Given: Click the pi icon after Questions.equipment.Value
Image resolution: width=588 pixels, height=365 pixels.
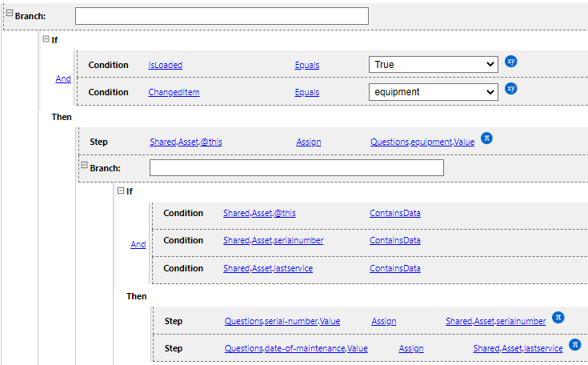Looking at the screenshot, I should (x=486, y=138).
